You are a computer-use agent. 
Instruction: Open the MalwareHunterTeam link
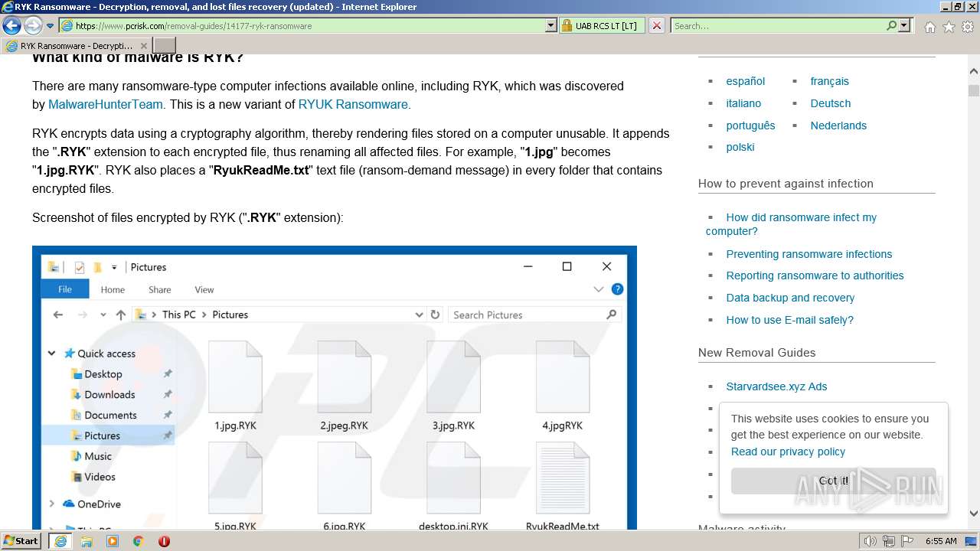coord(106,104)
